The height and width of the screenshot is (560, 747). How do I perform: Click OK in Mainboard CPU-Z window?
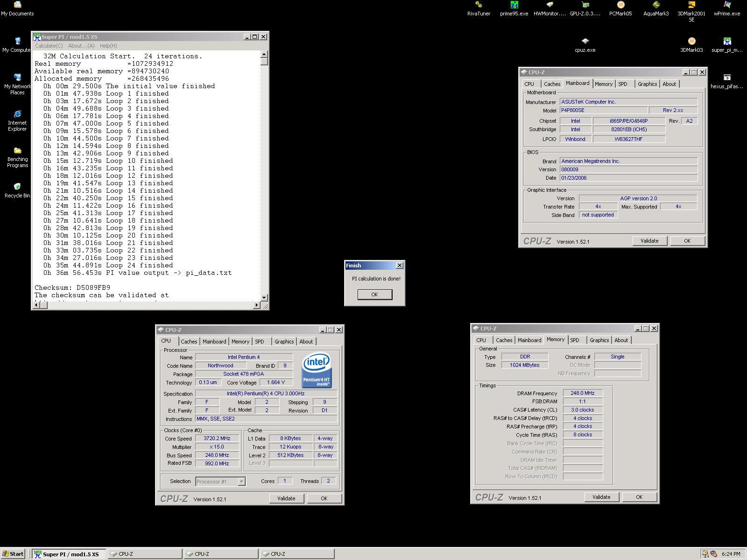coord(687,241)
